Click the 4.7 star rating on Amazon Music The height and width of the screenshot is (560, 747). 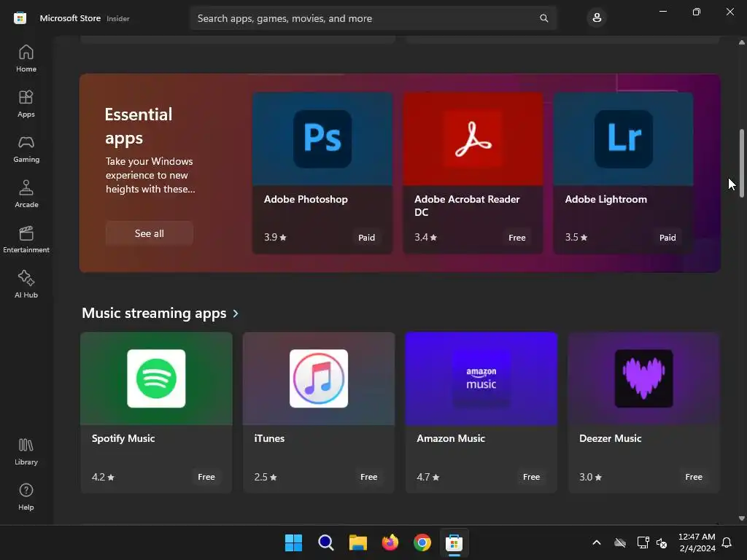427,477
